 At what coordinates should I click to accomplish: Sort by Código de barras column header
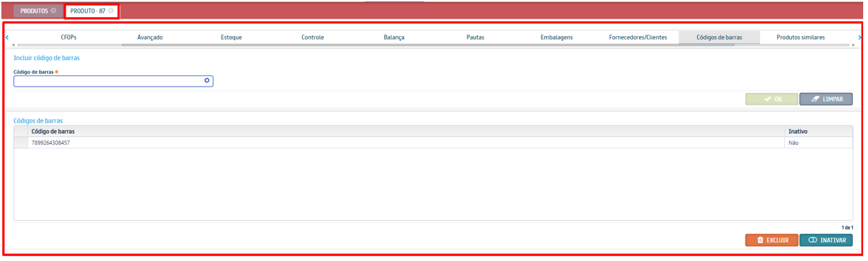(x=406, y=131)
